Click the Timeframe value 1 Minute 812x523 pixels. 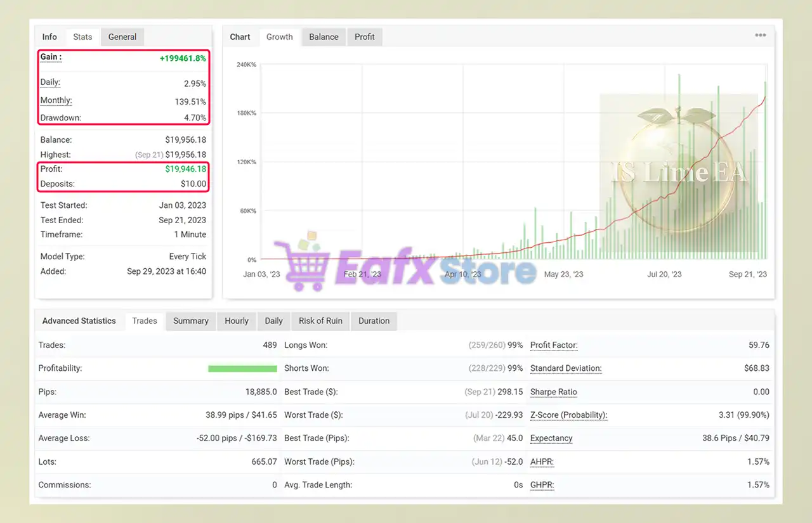[x=190, y=235]
